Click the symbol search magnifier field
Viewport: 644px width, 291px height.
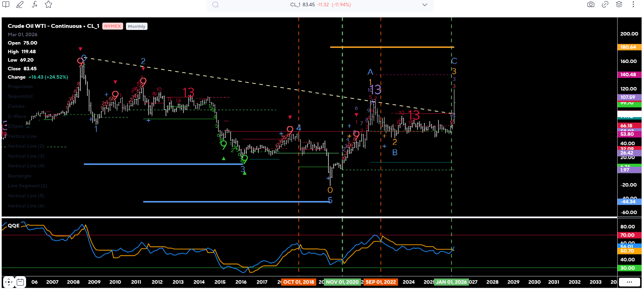click(x=216, y=5)
